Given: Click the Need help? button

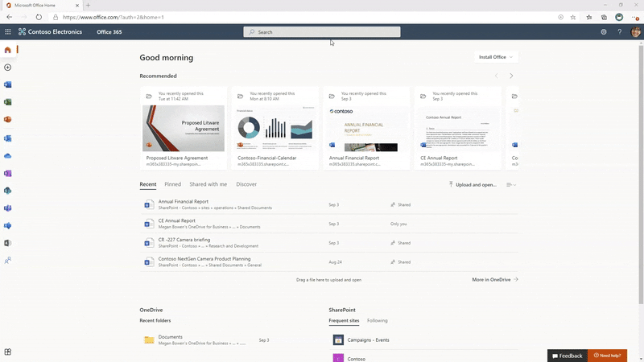Looking at the screenshot, I should click(x=607, y=356).
